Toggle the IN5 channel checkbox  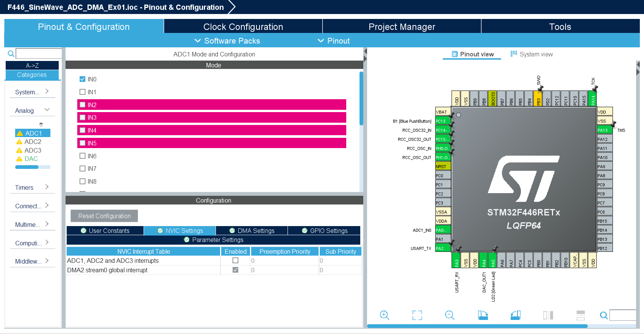[82, 143]
